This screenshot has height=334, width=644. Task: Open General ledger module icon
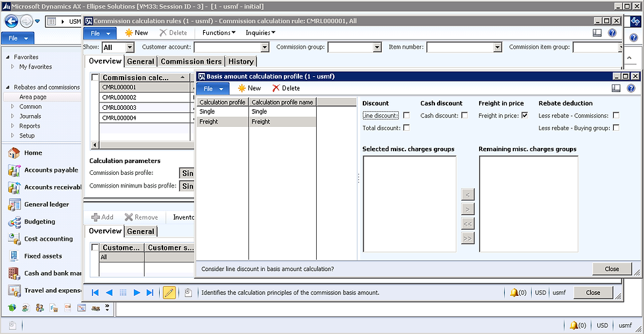[14, 204]
